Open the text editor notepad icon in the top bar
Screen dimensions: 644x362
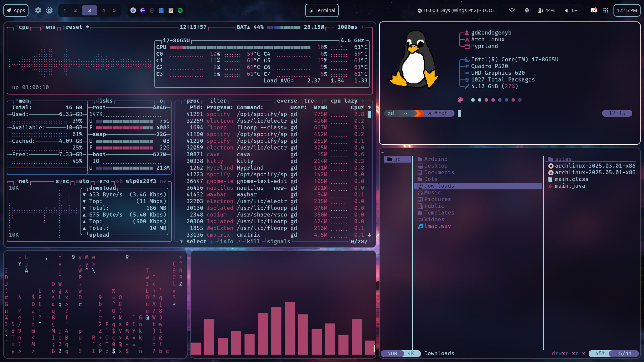pyautogui.click(x=171, y=10)
